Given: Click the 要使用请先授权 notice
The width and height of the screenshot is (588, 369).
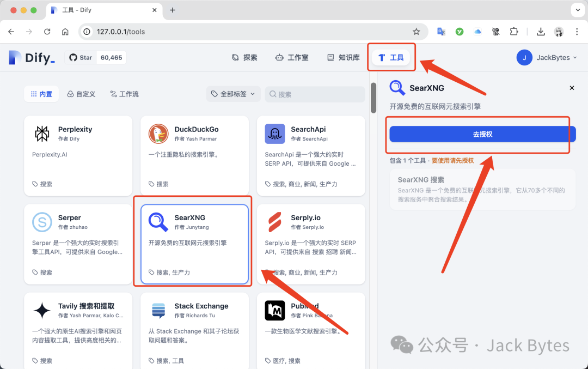Looking at the screenshot, I should pyautogui.click(x=452, y=161).
